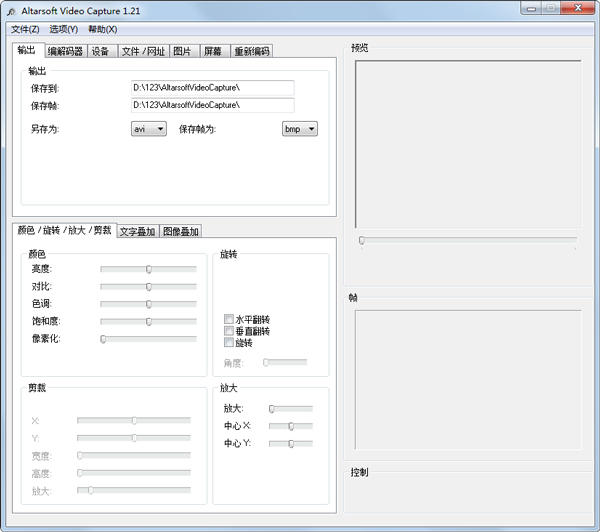Click the Altarsoft app icon in title bar
Viewport: 600px width, 532px height.
click(x=11, y=9)
